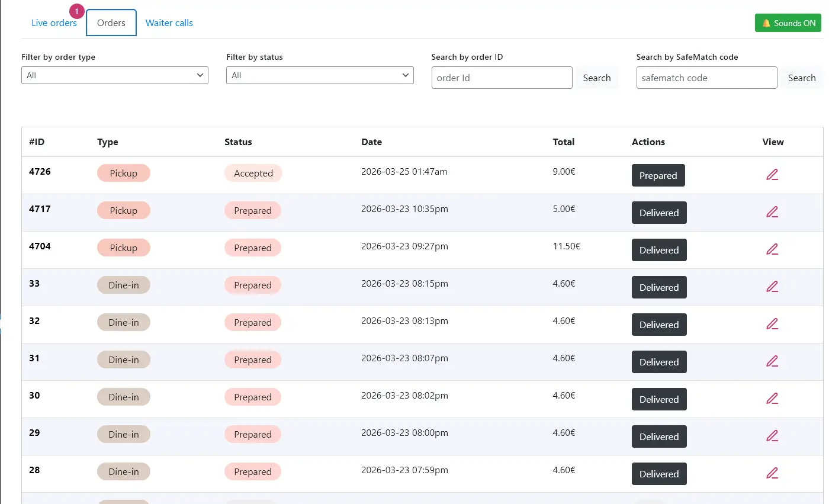
Task: Open order 30 edit icon
Action: tap(772, 399)
